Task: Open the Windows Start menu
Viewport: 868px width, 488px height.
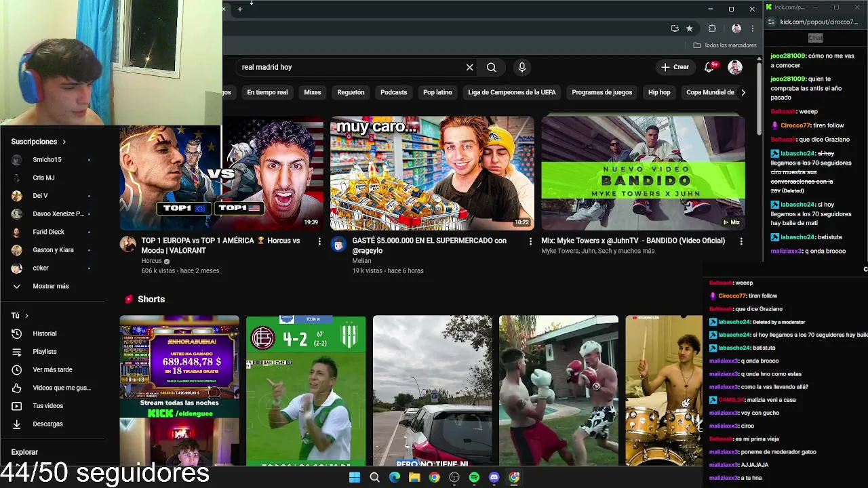Action: pos(355,477)
